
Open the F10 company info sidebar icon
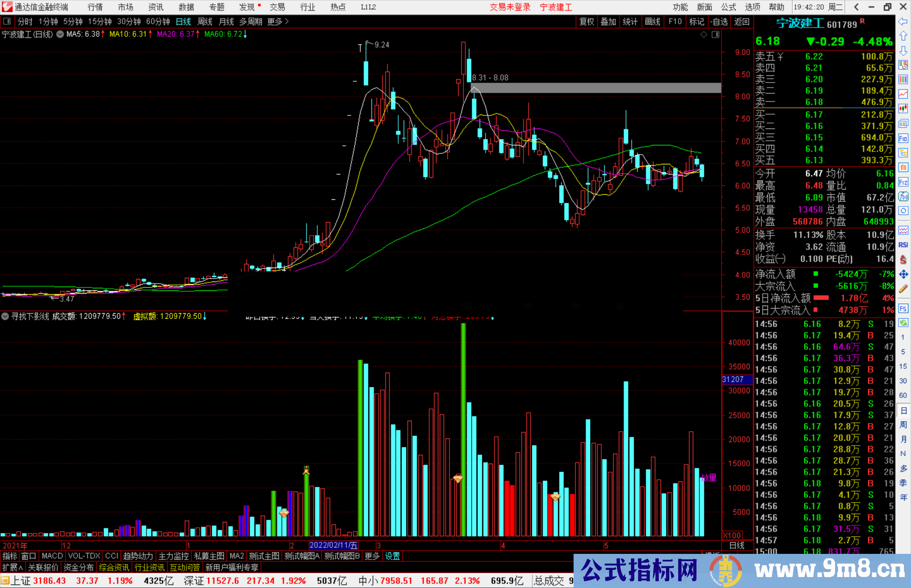(x=903, y=138)
